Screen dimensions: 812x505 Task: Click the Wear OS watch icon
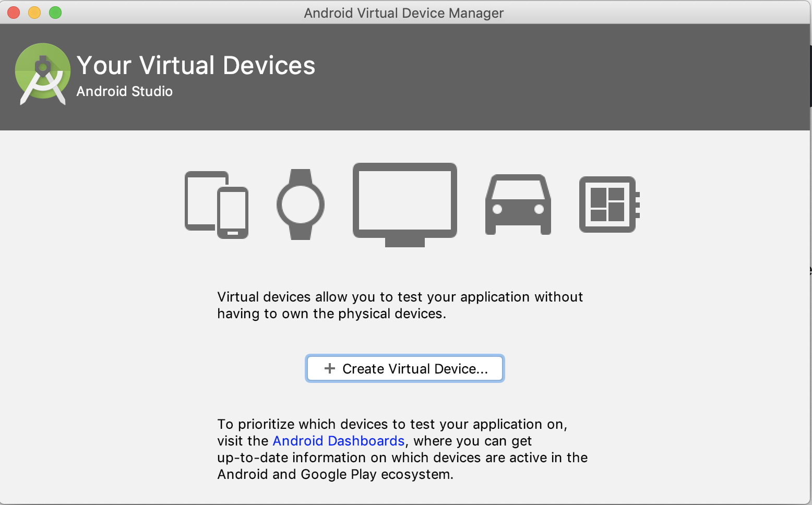coord(301,205)
